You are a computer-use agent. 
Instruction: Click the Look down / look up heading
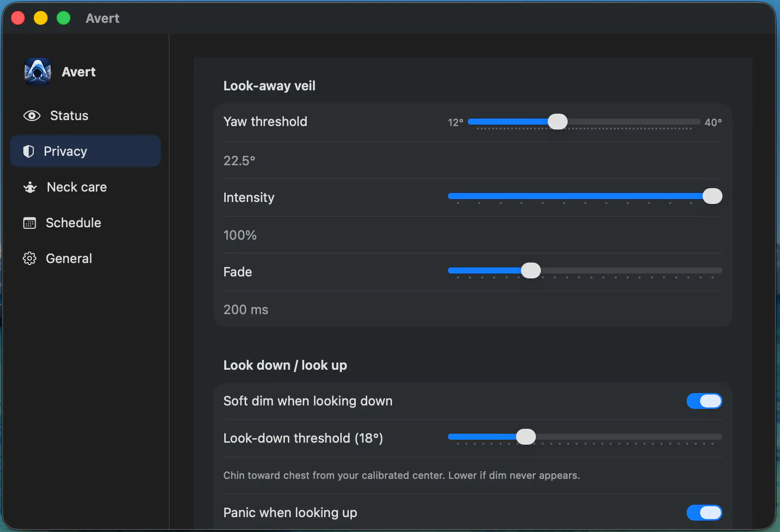[x=285, y=365]
